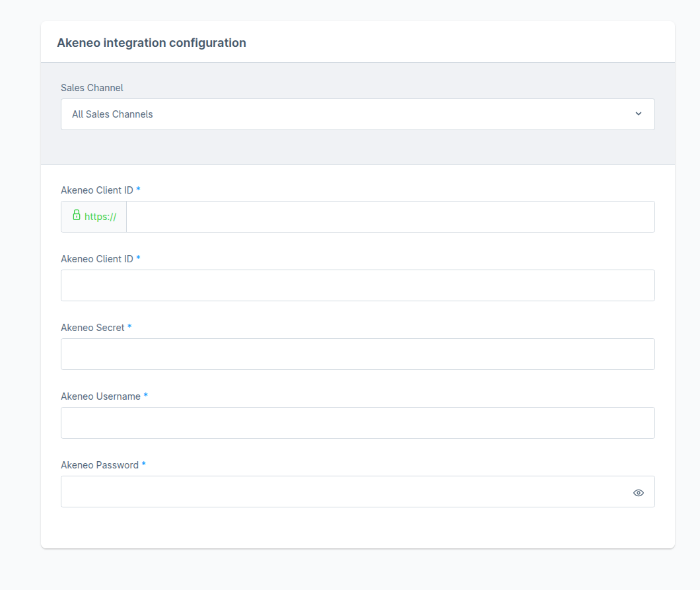
Task: Click the https:// protocol prefix
Action: click(100, 216)
